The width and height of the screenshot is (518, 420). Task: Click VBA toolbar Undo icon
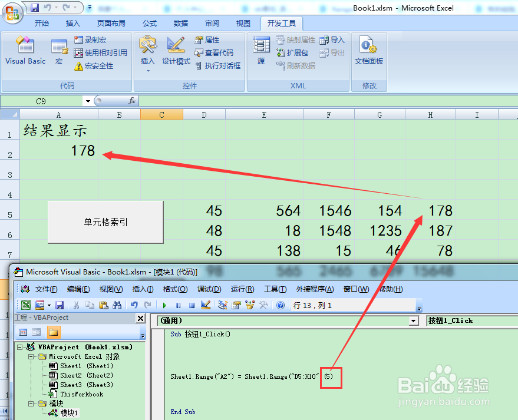click(x=134, y=305)
